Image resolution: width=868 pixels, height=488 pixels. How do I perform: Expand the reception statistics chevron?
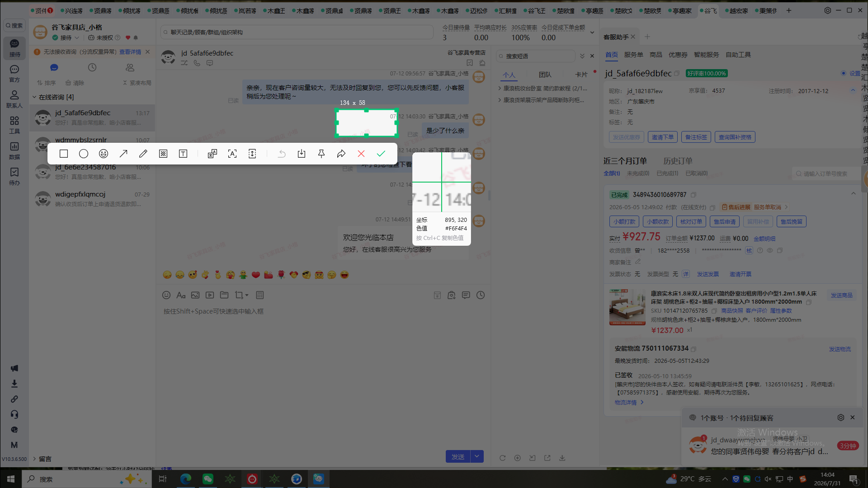pos(592,33)
